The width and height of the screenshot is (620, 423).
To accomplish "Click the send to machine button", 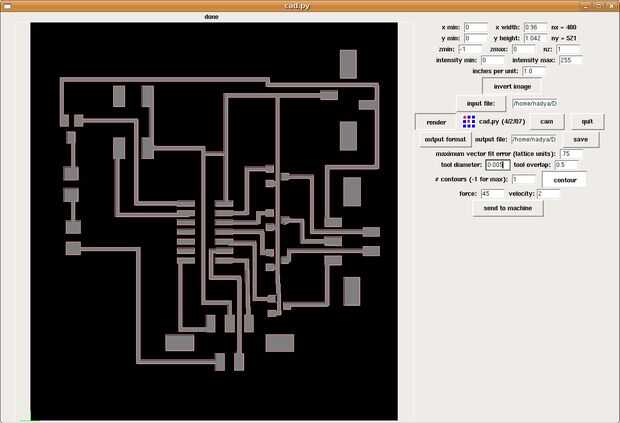I will (508, 208).
